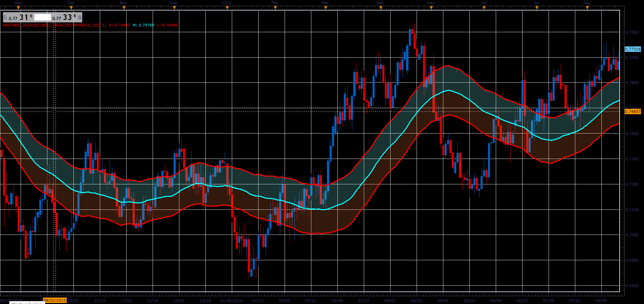Click the L: 0.78045 lower band value
Screen dimensions: 644x304
[167, 25]
